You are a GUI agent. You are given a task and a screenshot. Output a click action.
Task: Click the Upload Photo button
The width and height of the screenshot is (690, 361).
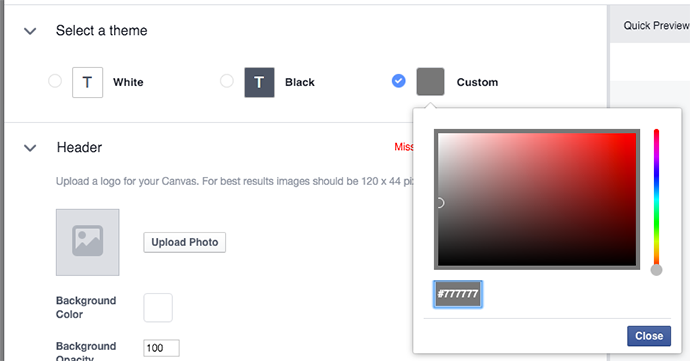184,243
